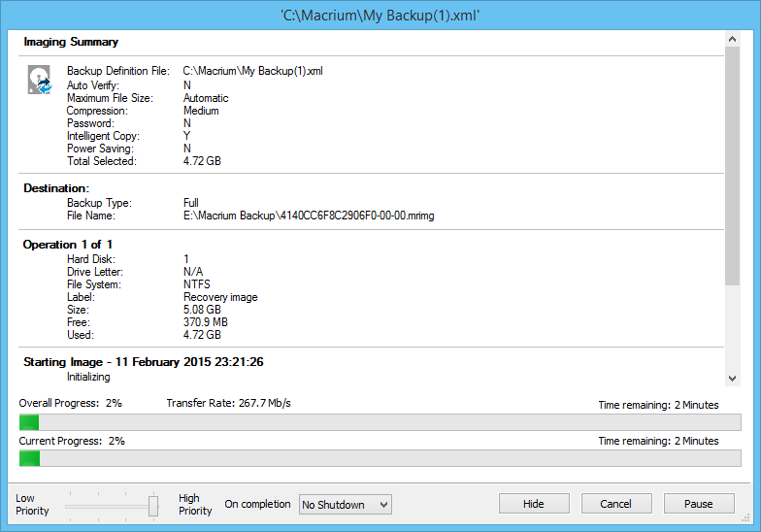This screenshot has width=761, height=532.
Task: Pause the imaging operation
Action: pos(698,504)
